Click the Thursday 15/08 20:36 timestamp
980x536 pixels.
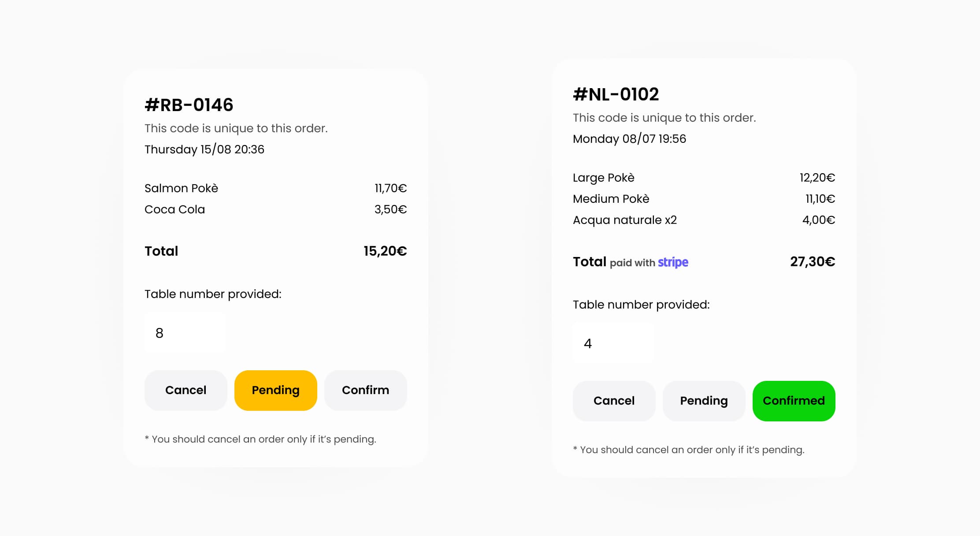coord(204,149)
